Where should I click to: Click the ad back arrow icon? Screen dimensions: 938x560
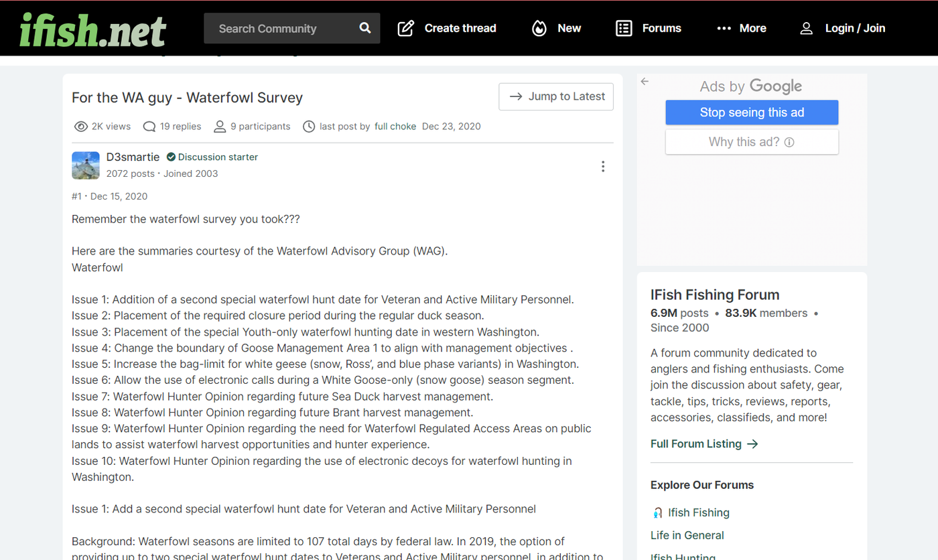[645, 81]
